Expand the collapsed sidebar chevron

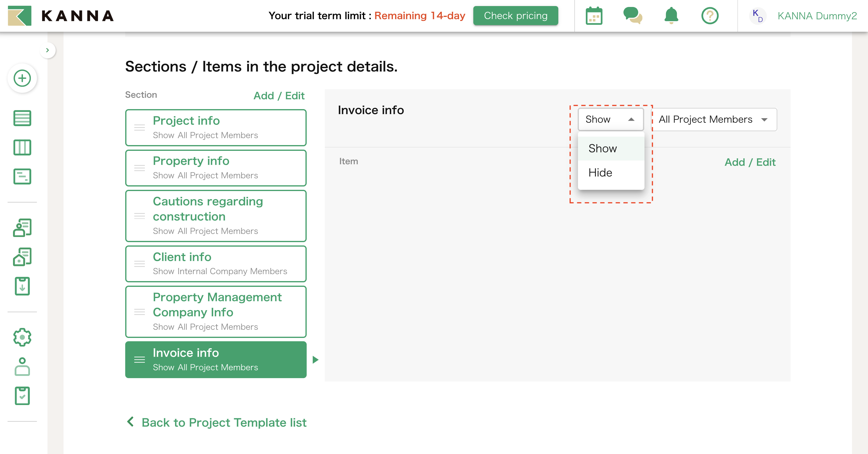tap(47, 50)
